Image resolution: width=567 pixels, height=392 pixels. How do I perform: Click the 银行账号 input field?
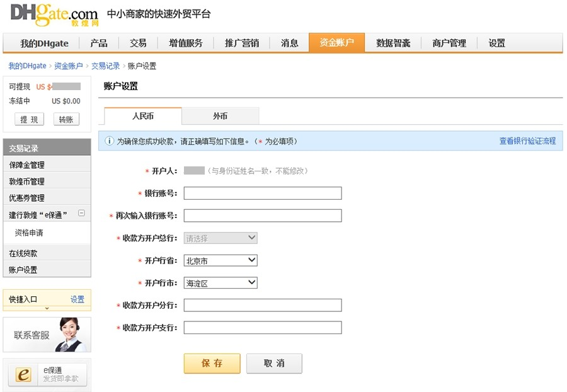[x=262, y=193]
